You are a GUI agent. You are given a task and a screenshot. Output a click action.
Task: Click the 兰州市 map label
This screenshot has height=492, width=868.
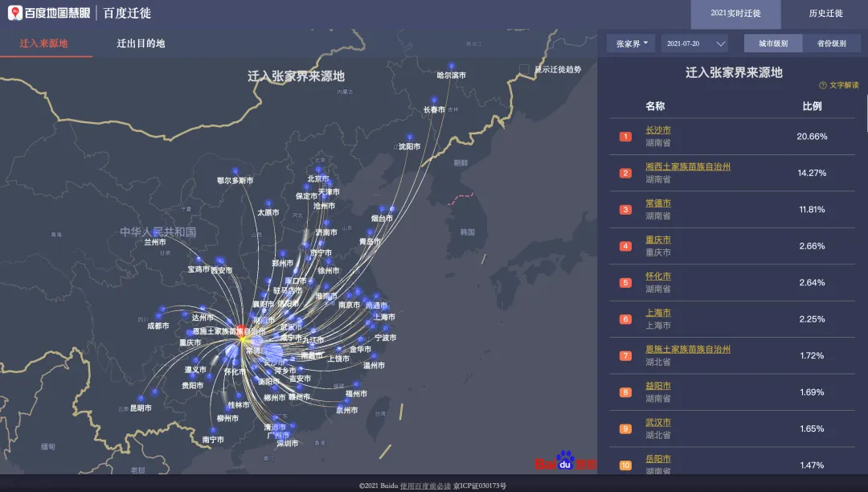(155, 243)
